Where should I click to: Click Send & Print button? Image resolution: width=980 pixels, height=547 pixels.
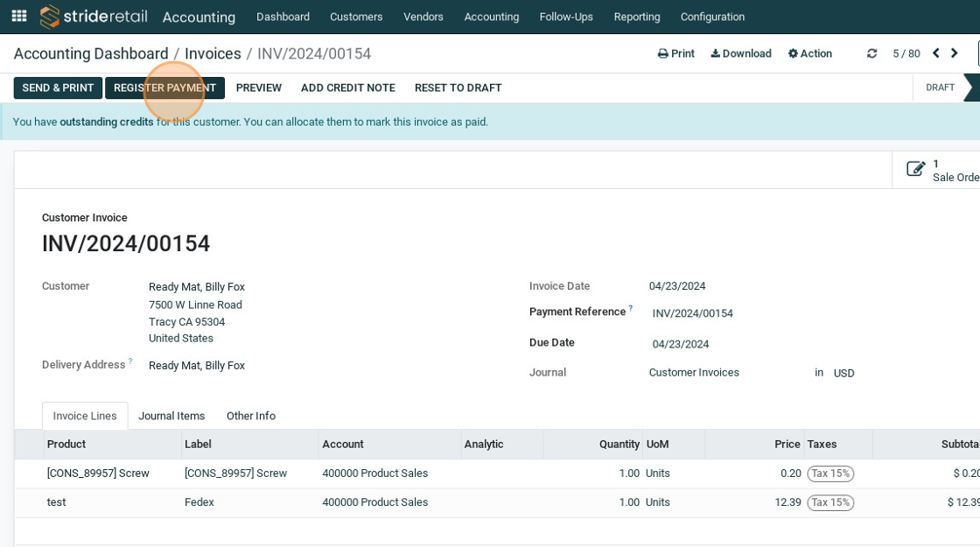pos(58,88)
